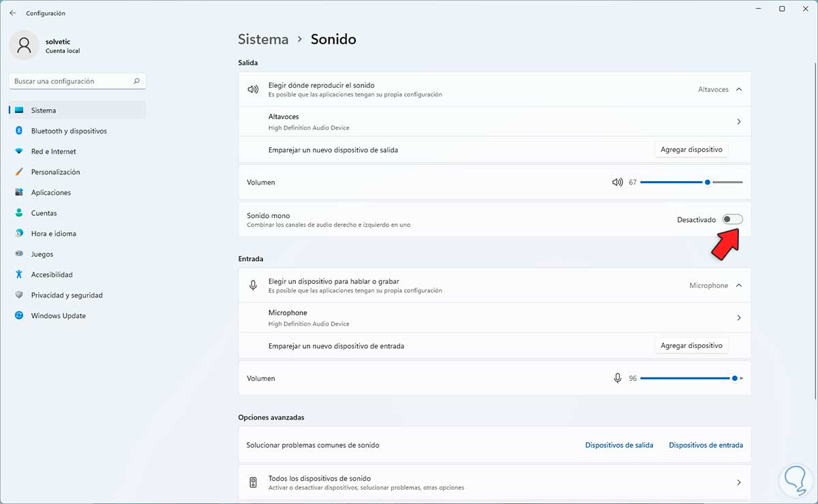Collapse the input device chooser section
818x504 pixels.
click(x=739, y=285)
